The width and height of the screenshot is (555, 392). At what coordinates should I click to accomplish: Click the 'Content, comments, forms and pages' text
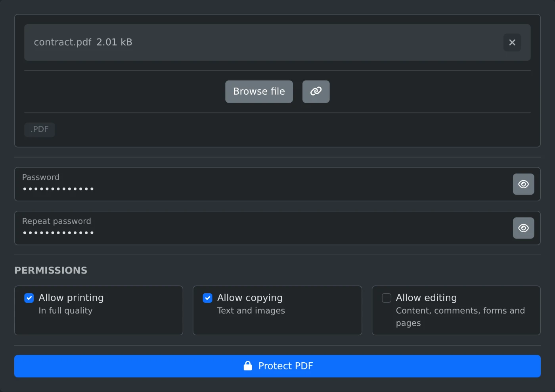pyautogui.click(x=460, y=317)
